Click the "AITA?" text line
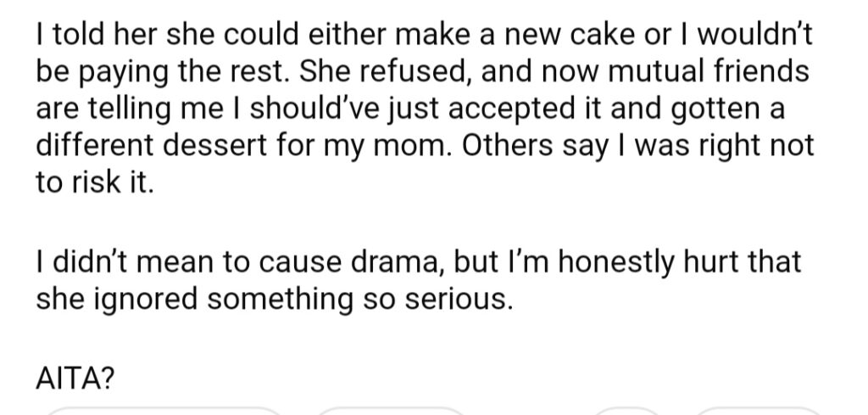The image size is (868, 415). 75,378
